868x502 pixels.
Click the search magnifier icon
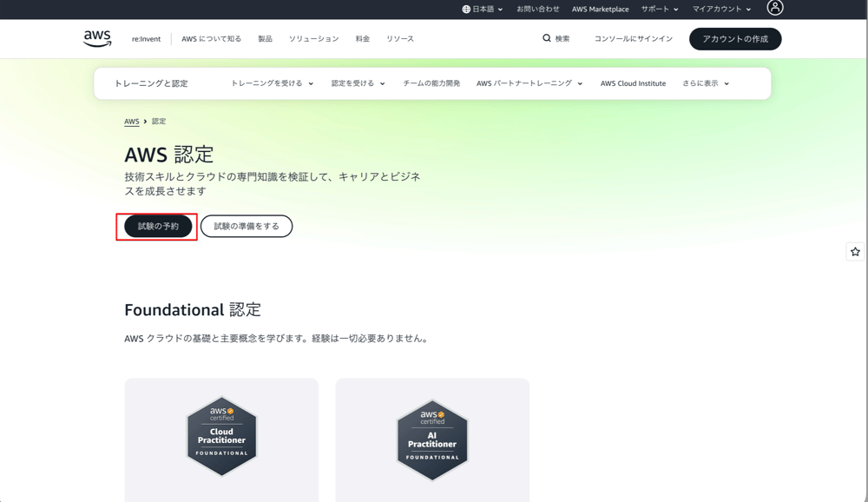(546, 38)
